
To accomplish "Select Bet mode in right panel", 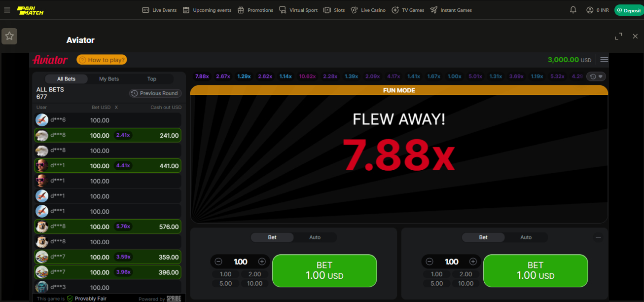I will click(483, 237).
